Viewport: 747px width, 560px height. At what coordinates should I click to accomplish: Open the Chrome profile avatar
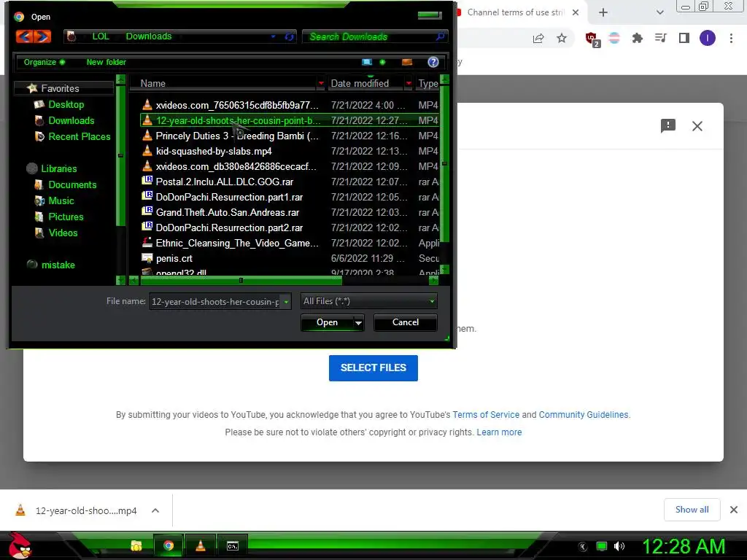[708, 38]
